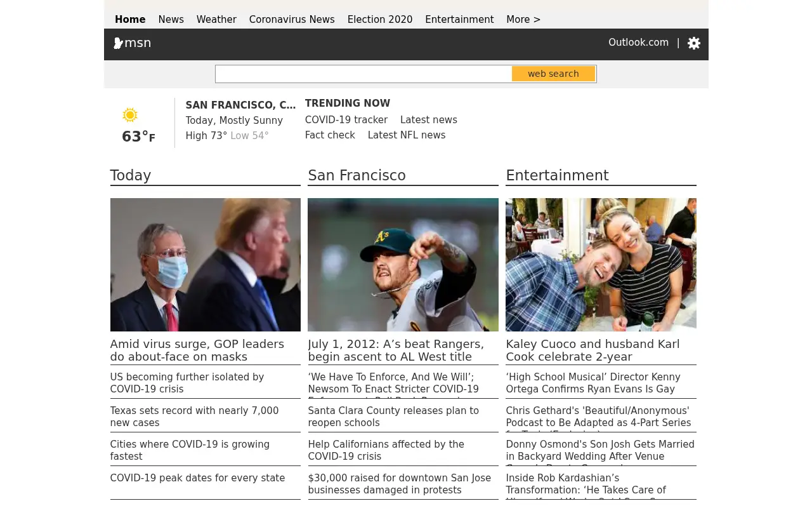Click the web search button
The height and width of the screenshot is (508, 812).
553,74
